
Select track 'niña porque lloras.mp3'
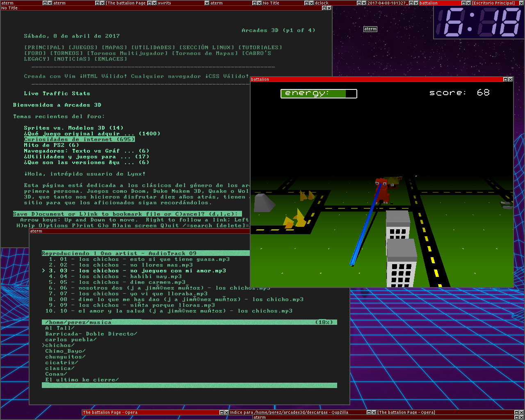click(x=132, y=305)
